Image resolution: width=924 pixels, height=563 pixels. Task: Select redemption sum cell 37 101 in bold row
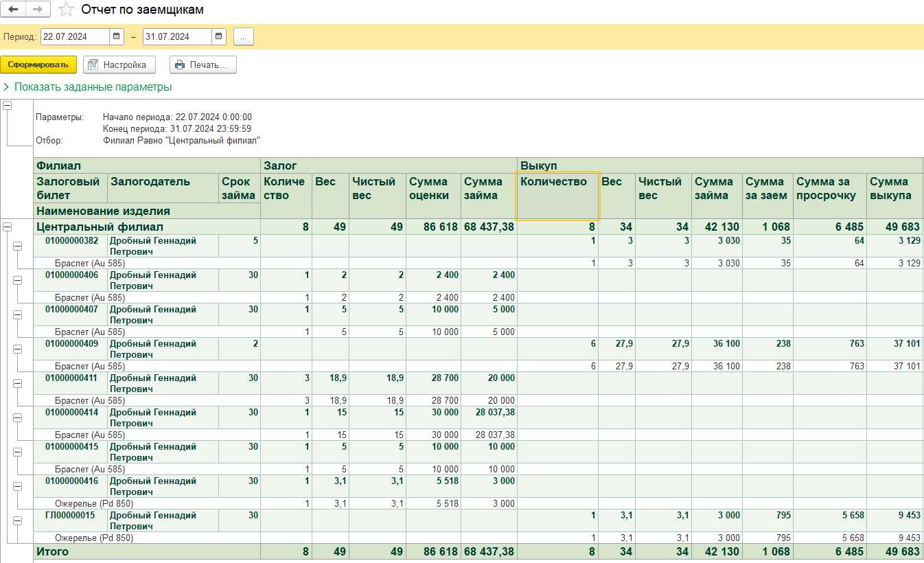tap(894, 349)
